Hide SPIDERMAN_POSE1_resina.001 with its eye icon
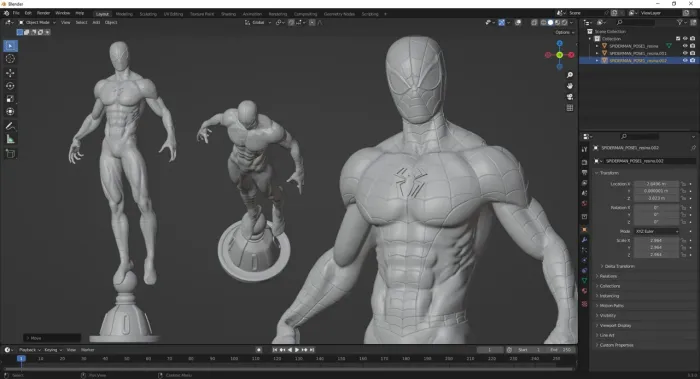 tap(685, 53)
